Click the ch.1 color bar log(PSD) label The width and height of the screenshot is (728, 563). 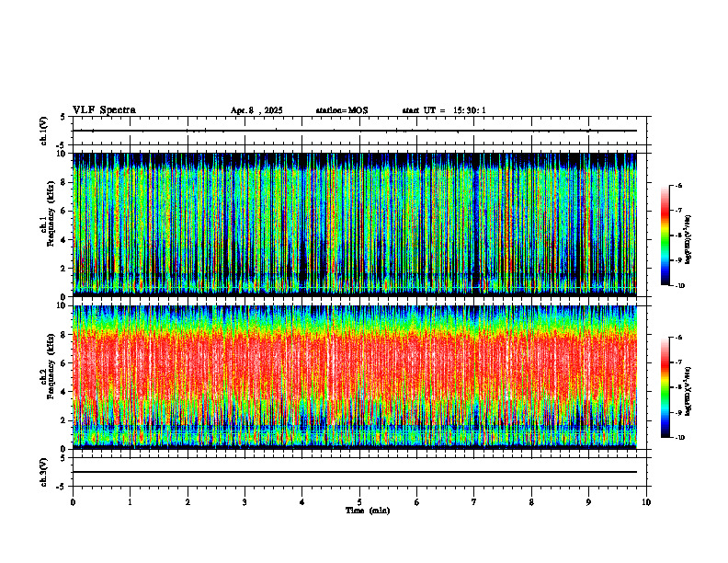pos(689,240)
